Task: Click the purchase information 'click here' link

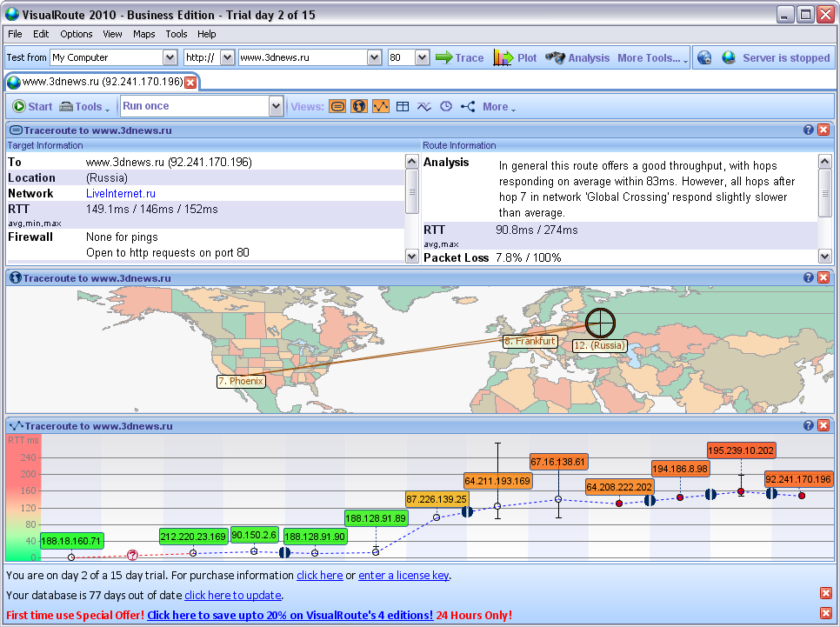Action: point(320,575)
